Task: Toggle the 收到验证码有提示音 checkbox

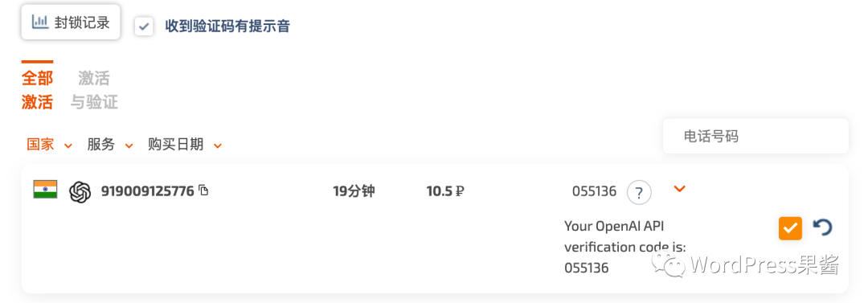Action: [x=144, y=26]
